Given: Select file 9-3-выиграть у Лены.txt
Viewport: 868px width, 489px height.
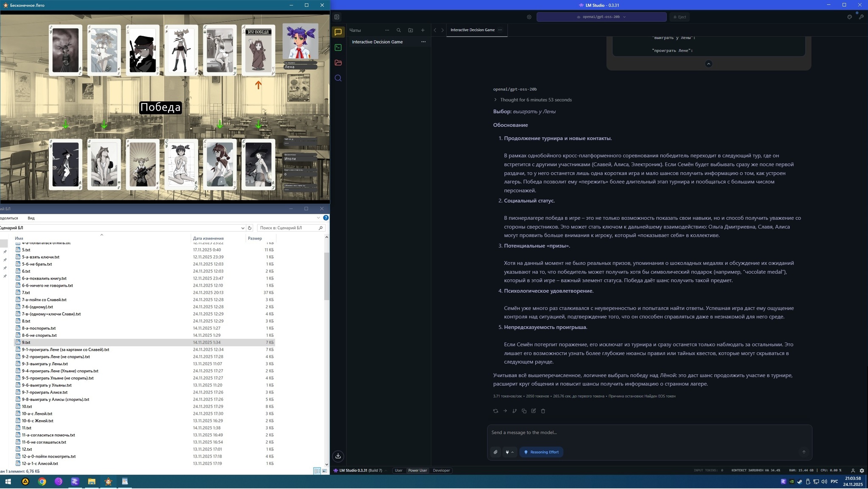Looking at the screenshot, I should (45, 364).
